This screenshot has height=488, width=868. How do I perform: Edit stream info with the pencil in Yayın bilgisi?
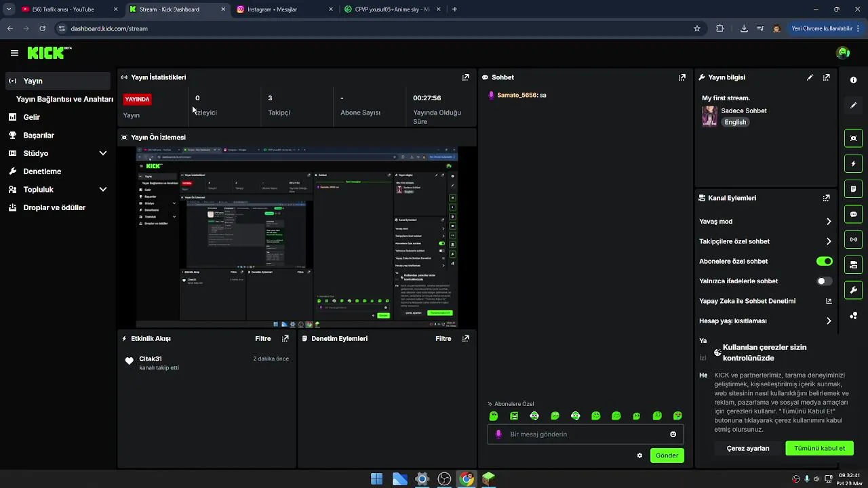pos(810,77)
